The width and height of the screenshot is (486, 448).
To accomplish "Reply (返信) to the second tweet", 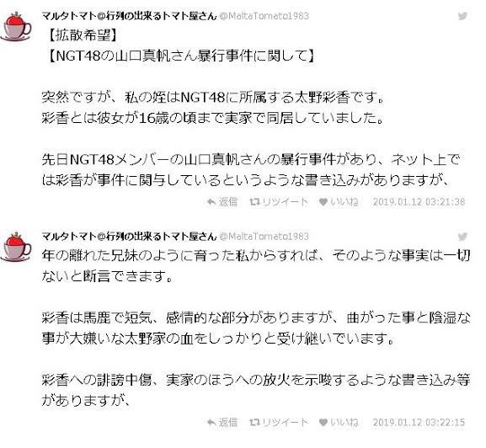I will [x=222, y=422].
